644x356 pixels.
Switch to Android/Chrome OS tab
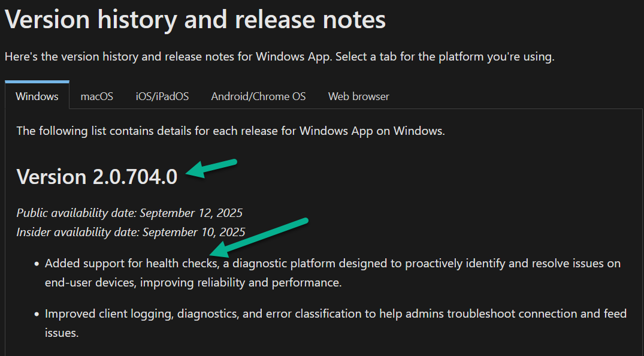(x=258, y=96)
